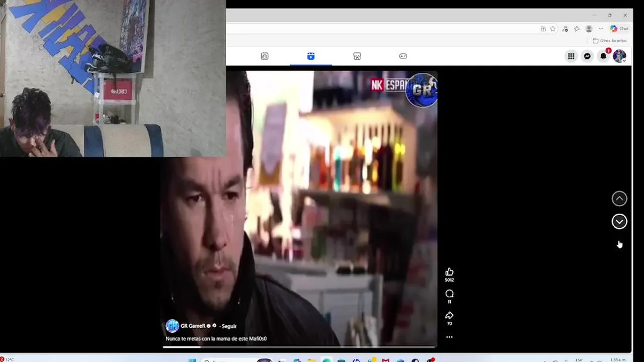644x362 pixels.
Task: Open browser settings and more menu
Action: pos(601,29)
